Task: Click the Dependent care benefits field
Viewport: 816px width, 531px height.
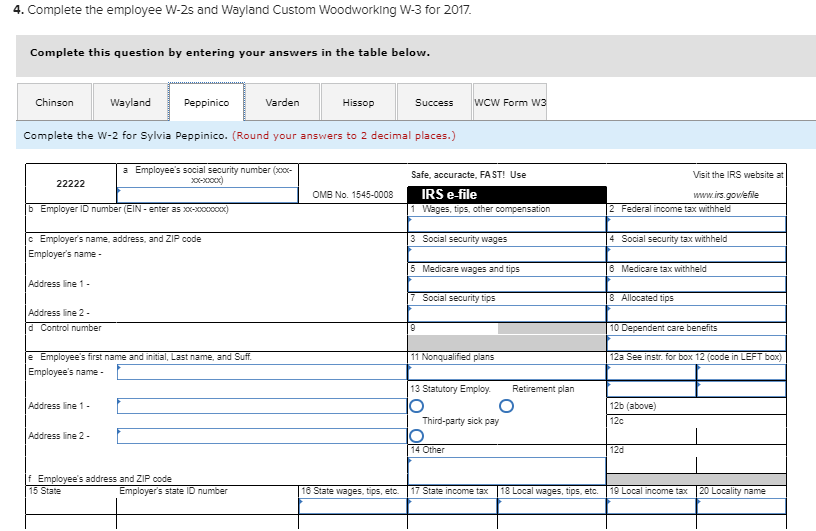Action: pyautogui.click(x=696, y=343)
